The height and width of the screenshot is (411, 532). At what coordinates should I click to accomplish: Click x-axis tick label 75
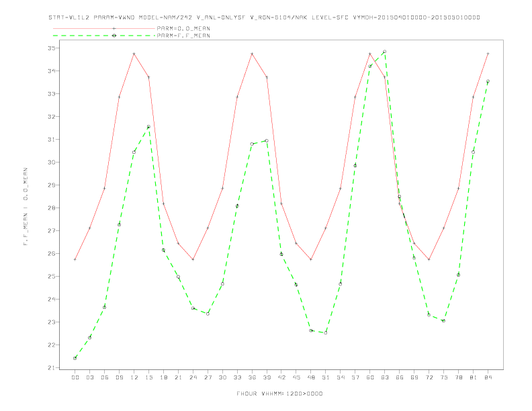[x=444, y=377]
